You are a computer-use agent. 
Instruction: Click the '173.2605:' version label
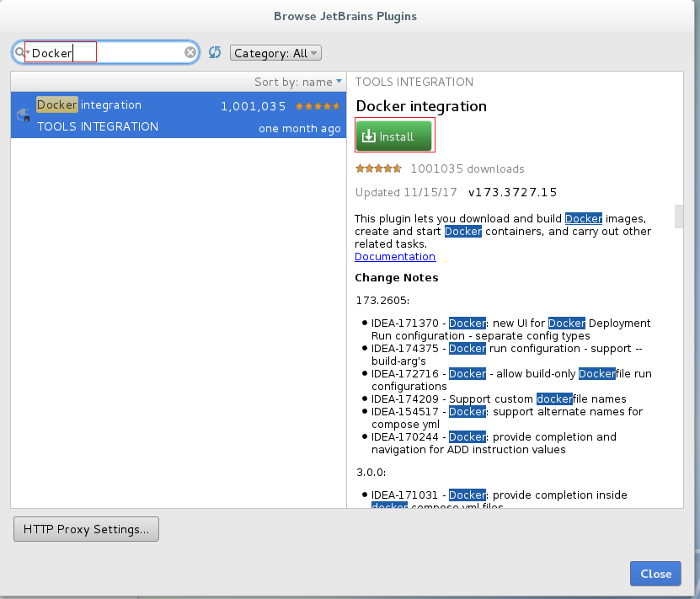click(382, 301)
